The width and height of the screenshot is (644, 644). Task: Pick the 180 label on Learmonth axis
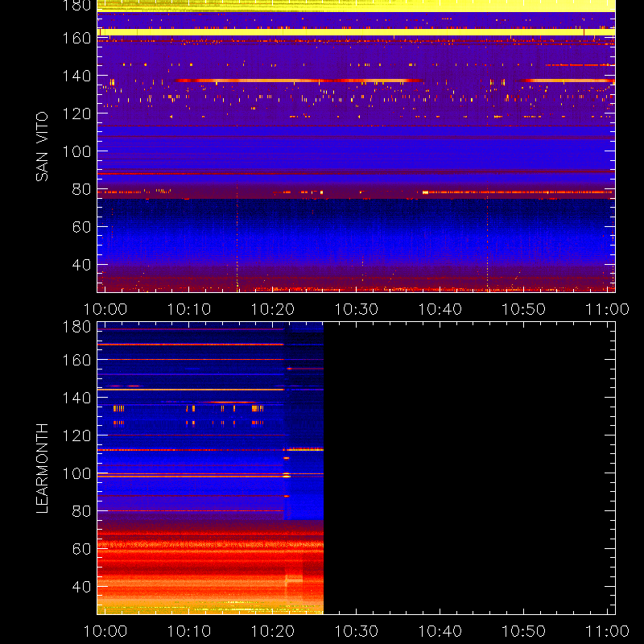pyautogui.click(x=76, y=327)
